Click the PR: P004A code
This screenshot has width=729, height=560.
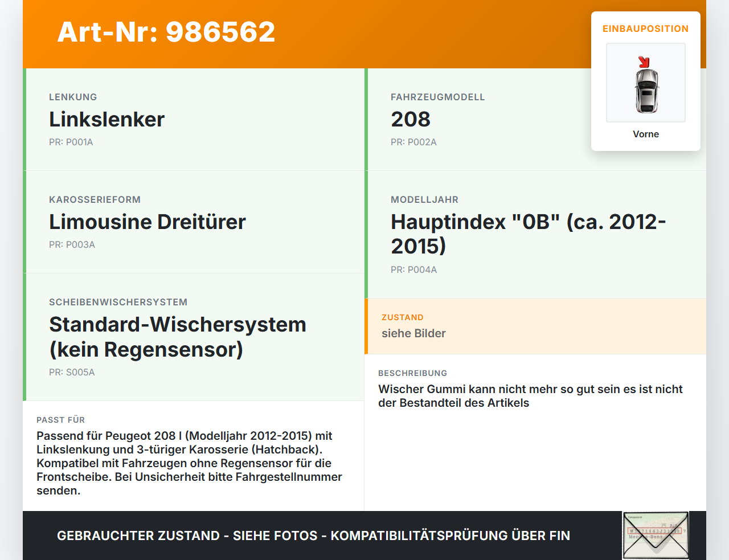pos(413,269)
